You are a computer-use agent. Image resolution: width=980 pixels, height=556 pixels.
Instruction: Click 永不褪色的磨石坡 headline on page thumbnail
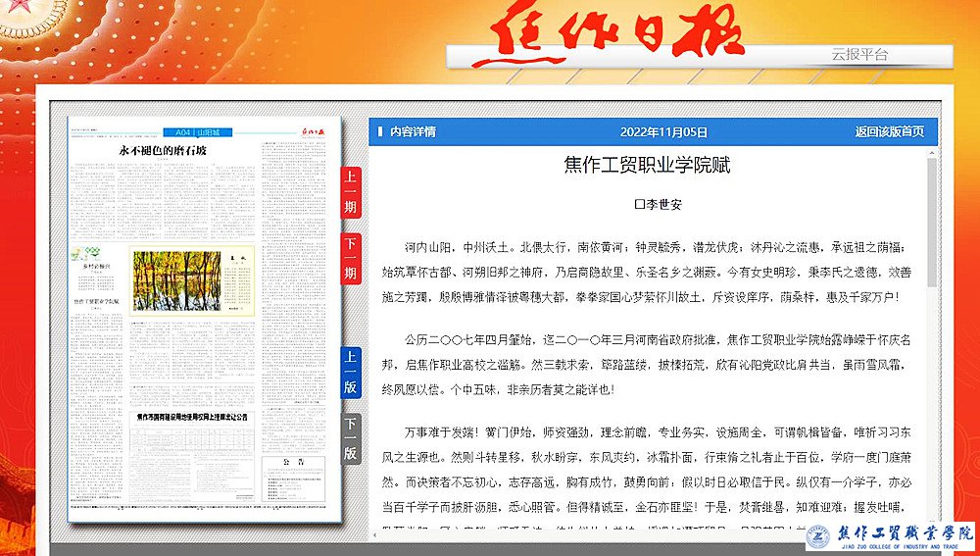[x=163, y=151]
